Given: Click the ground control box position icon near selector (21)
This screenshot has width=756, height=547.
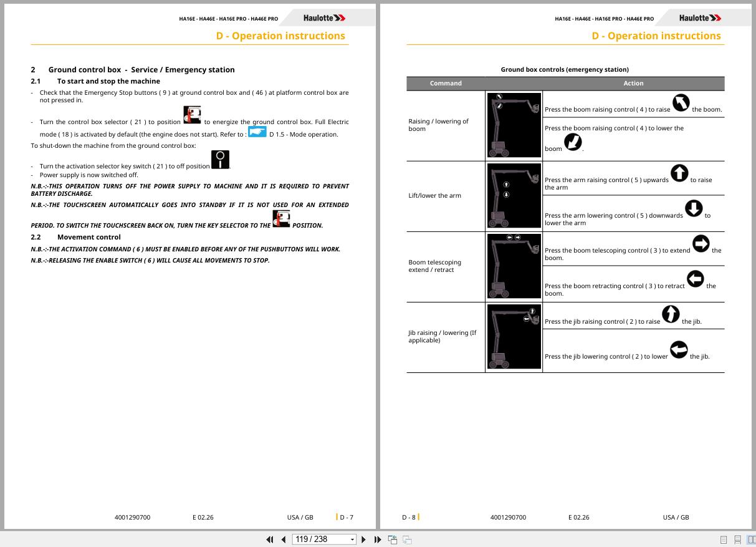Looking at the screenshot, I should click(x=192, y=115).
